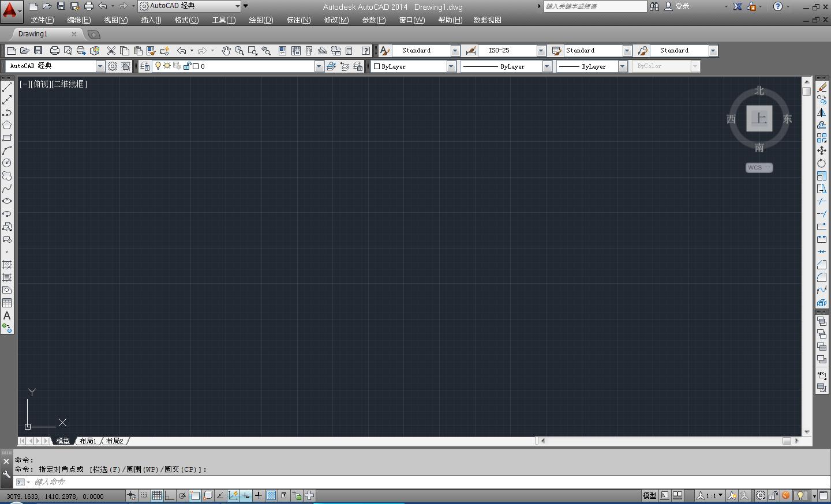
Task: Click the 模型 button in status bar
Action: point(649,495)
